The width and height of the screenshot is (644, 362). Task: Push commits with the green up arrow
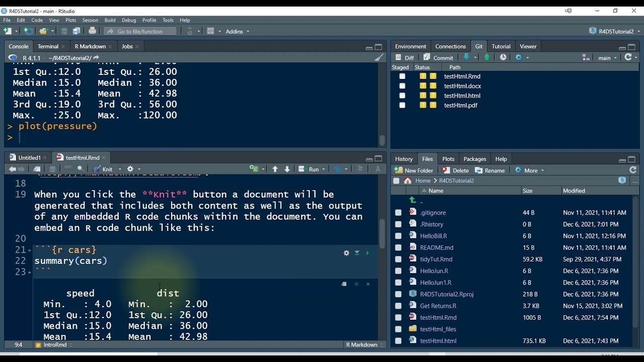[487, 57]
